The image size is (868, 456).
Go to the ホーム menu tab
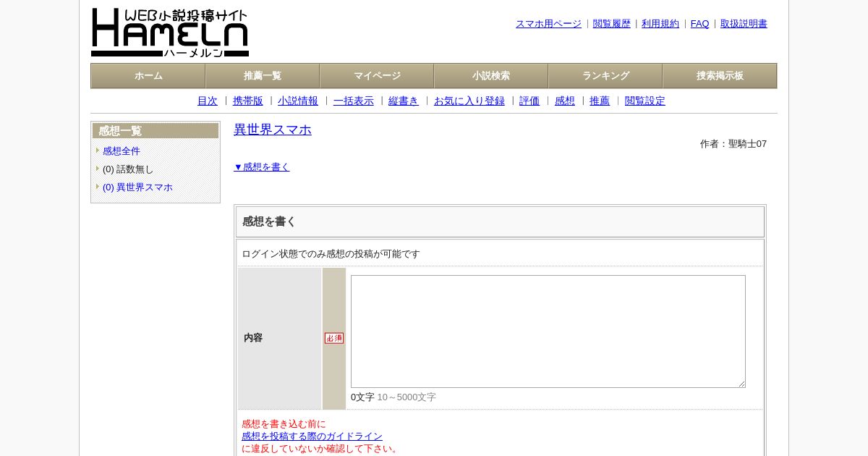point(148,76)
